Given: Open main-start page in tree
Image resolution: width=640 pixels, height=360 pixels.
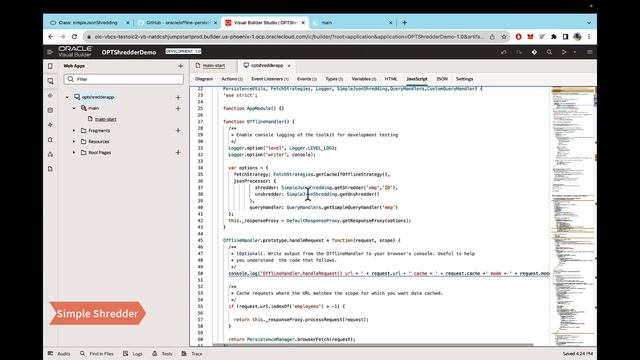Looking at the screenshot, I should pos(105,119).
